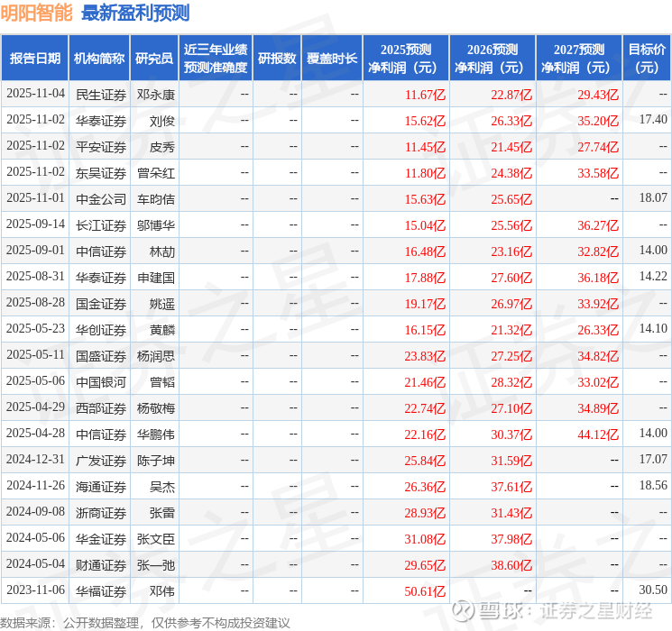The image size is (672, 631).
Task: Click 16.48亿 profit forecast value
Action: point(425,251)
